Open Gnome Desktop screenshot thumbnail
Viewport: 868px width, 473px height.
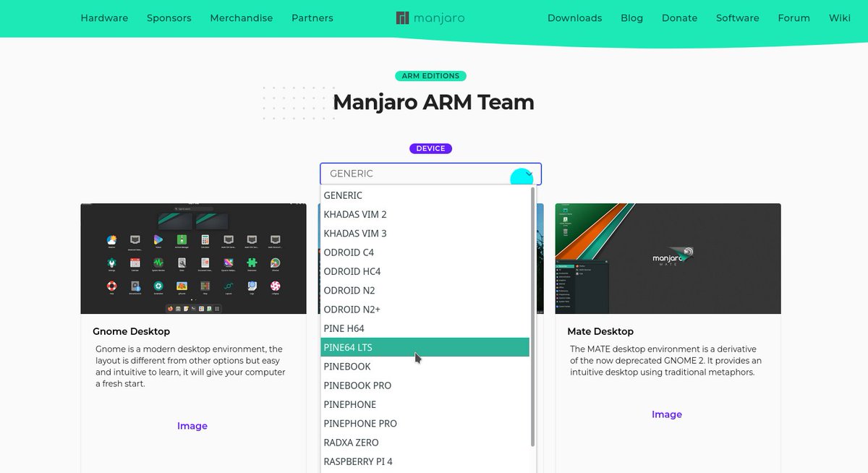193,258
